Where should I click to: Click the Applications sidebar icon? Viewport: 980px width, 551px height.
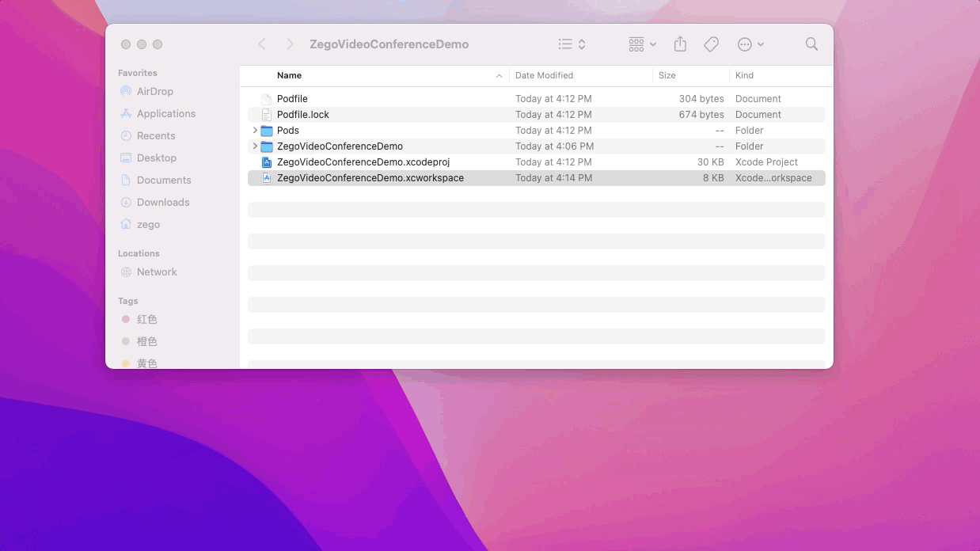pyautogui.click(x=126, y=113)
